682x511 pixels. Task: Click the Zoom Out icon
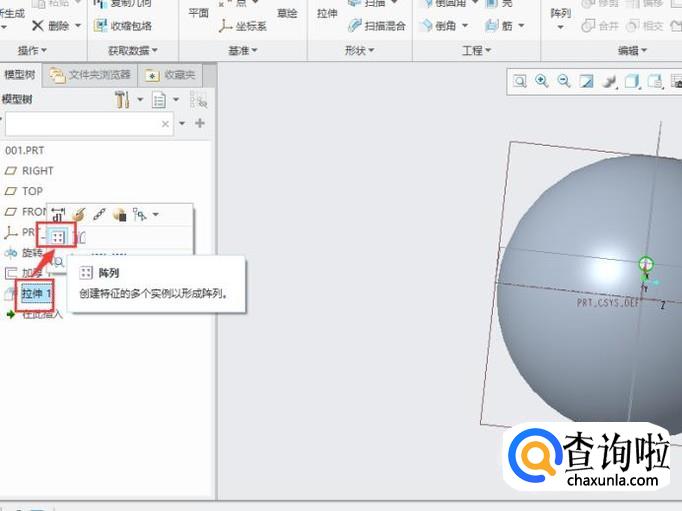[564, 81]
